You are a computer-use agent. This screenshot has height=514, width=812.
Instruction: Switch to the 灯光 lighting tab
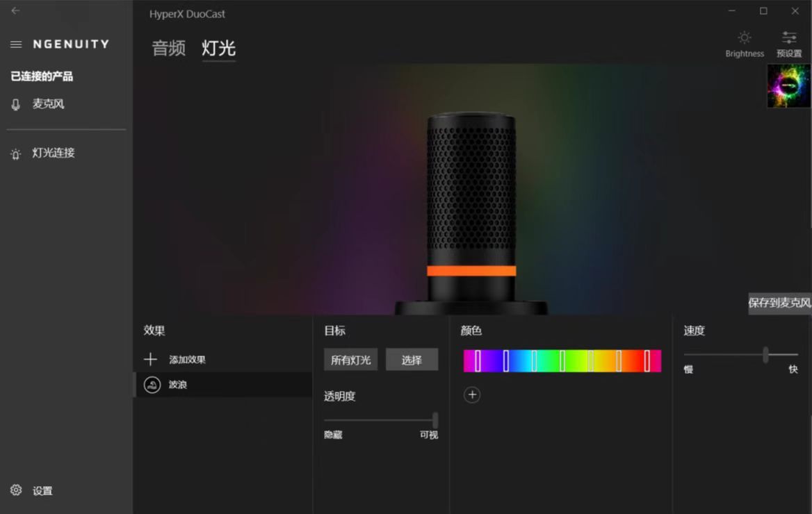[x=218, y=48]
